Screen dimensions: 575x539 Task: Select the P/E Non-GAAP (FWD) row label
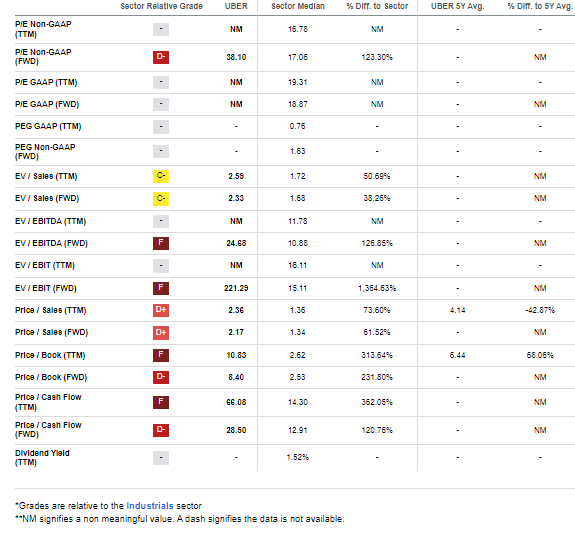[43, 57]
